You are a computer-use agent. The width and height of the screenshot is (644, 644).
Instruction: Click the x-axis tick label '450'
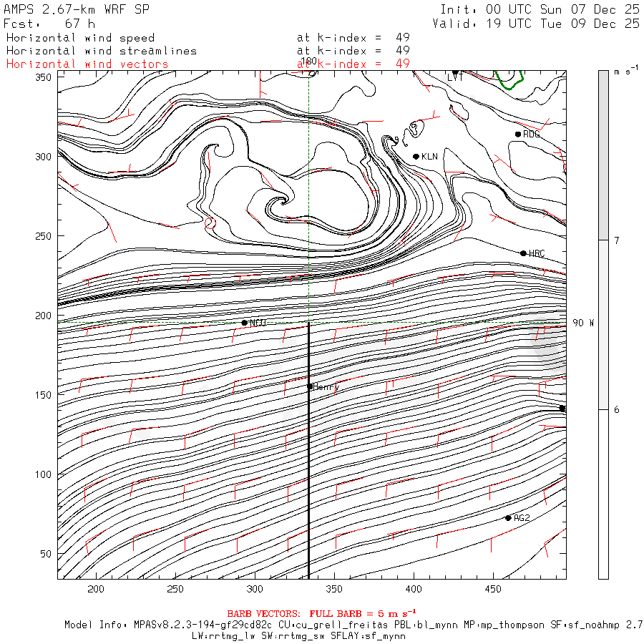pos(493,589)
